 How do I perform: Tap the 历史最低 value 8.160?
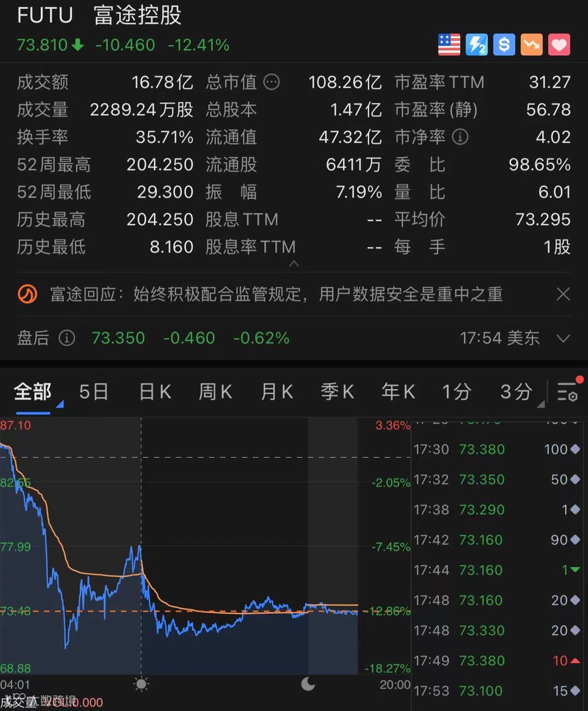[171, 247]
